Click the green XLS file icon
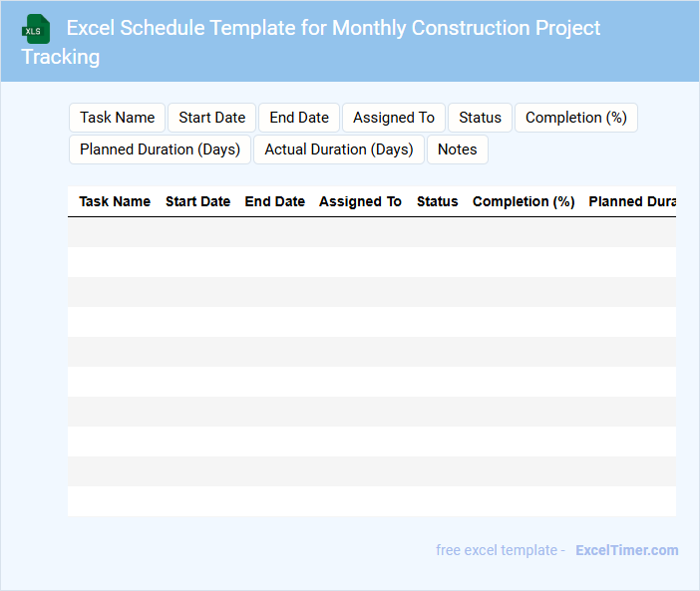The image size is (700, 591). tap(36, 29)
